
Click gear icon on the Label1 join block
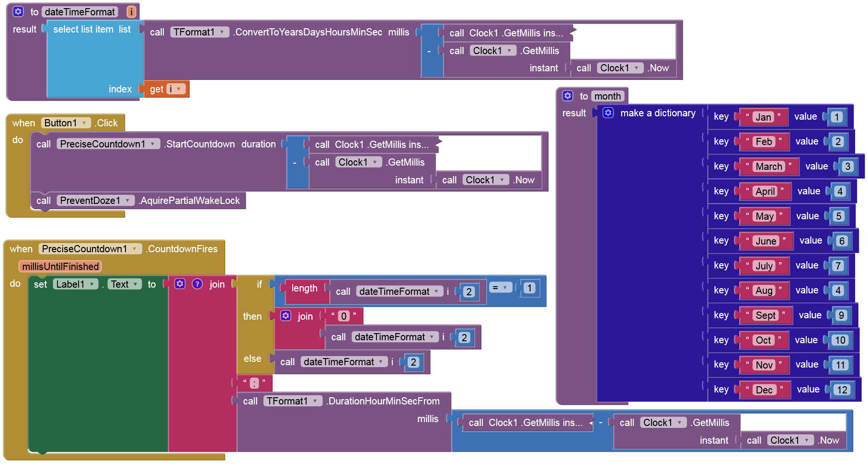(x=180, y=284)
